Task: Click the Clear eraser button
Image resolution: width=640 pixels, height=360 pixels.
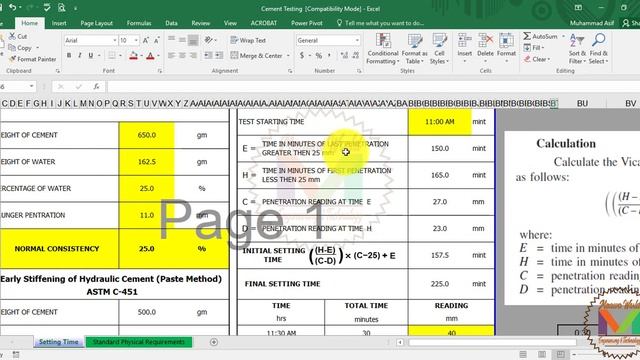Action: [x=537, y=59]
